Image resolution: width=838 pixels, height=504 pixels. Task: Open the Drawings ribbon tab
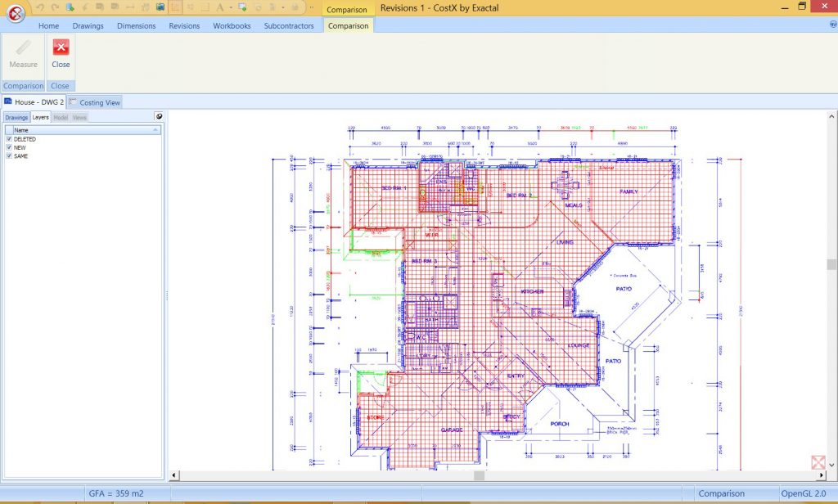pos(88,25)
